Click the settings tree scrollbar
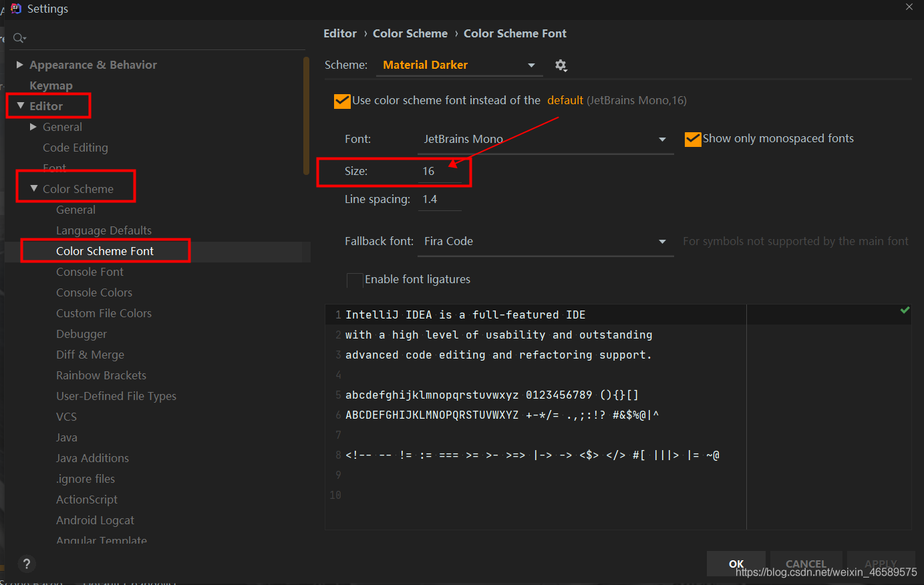 pos(307,116)
